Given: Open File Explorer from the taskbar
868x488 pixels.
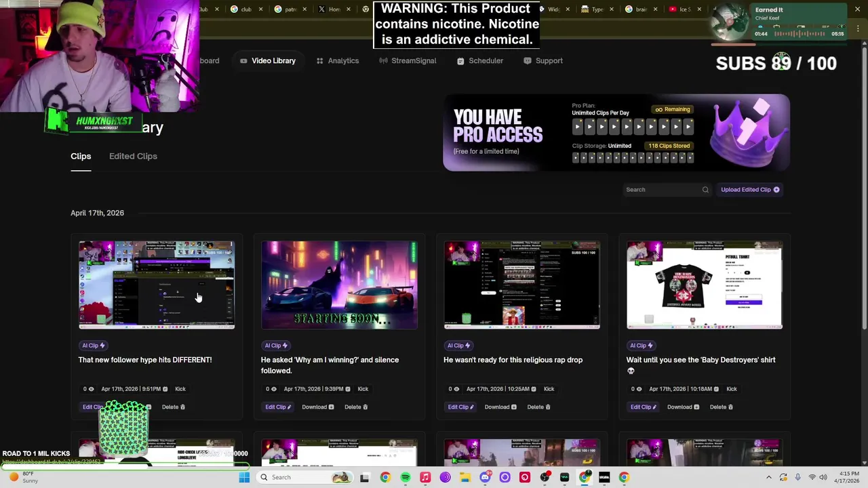Looking at the screenshot, I should [x=465, y=477].
